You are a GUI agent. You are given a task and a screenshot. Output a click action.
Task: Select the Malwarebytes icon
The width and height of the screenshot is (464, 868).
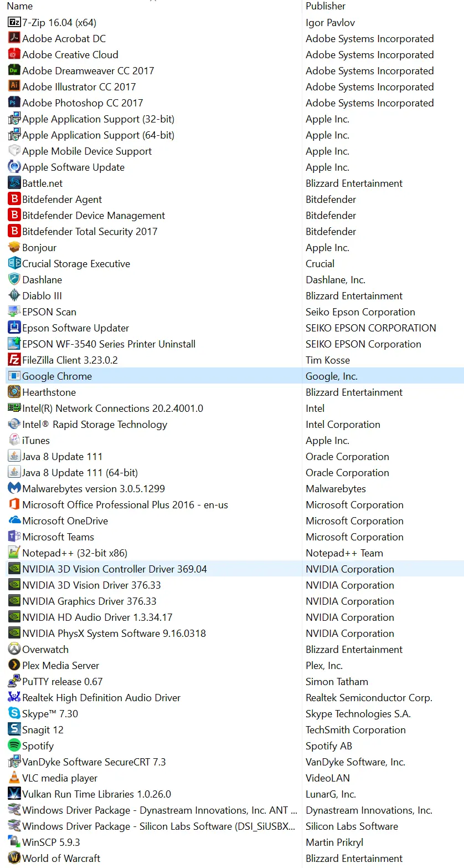[x=14, y=489]
